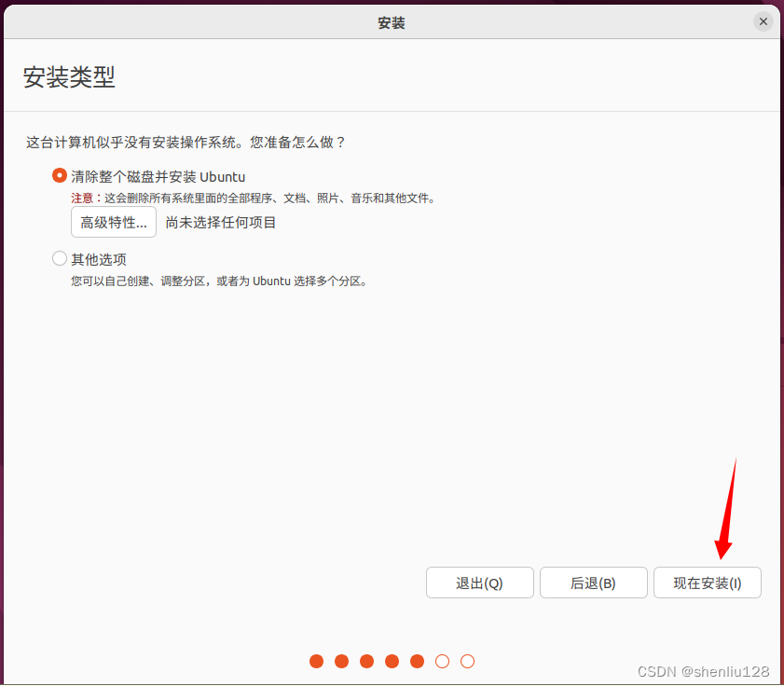Select the "其他选项" radio option
The height and width of the screenshot is (686, 784).
[x=60, y=259]
